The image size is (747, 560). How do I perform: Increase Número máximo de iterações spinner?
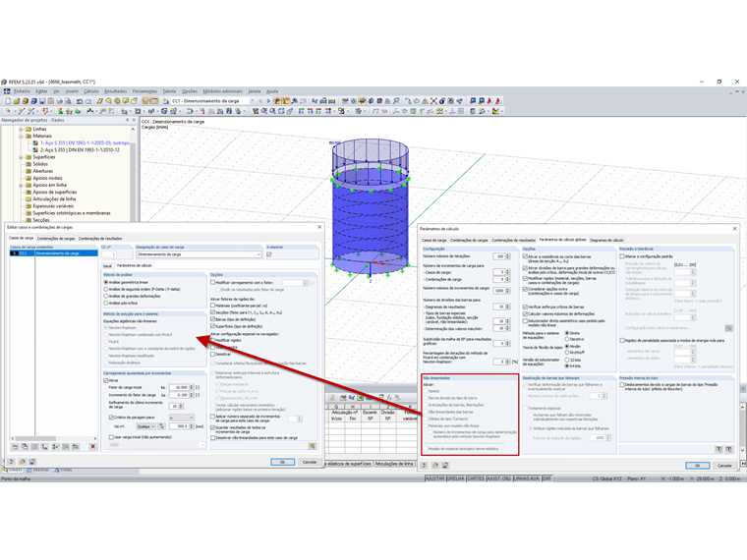[508, 254]
